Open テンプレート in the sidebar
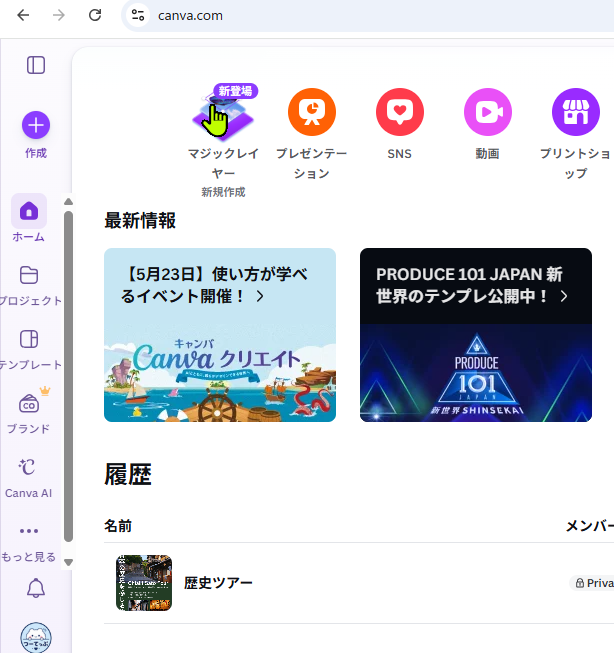Image resolution: width=614 pixels, height=653 pixels. coord(29,349)
